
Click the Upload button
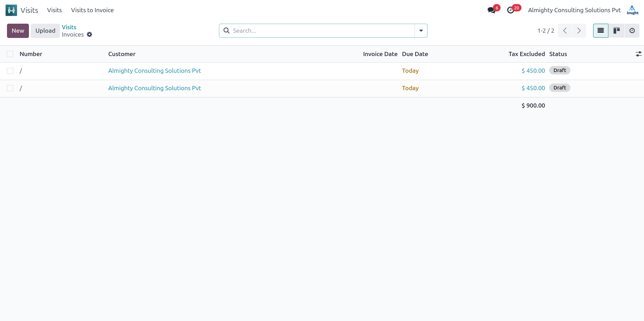pyautogui.click(x=45, y=31)
